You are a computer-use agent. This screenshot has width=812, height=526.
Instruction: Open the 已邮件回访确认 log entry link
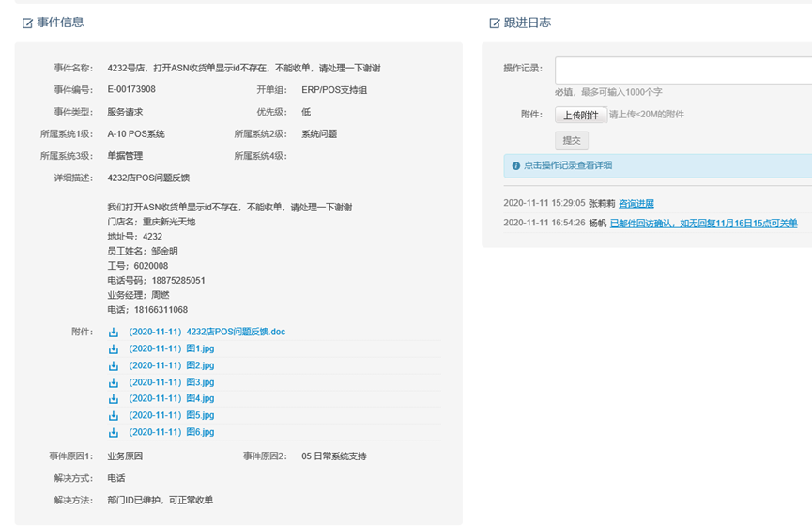(x=704, y=224)
